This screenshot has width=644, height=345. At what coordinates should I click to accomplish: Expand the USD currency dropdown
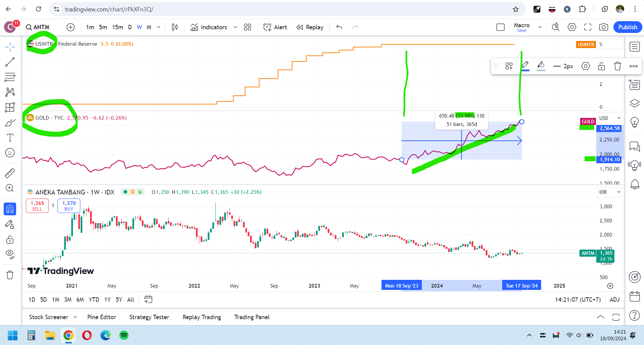point(609,118)
